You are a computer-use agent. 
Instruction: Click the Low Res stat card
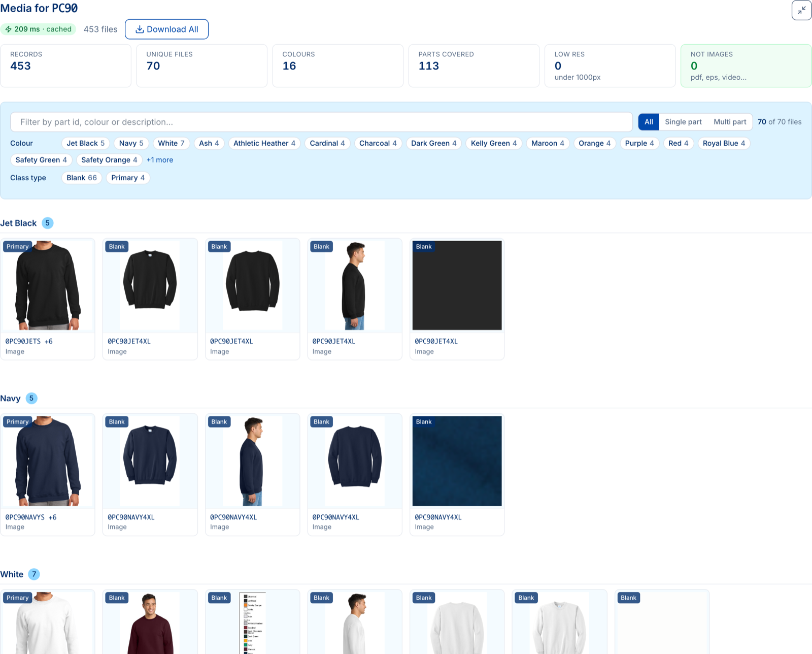tap(610, 66)
